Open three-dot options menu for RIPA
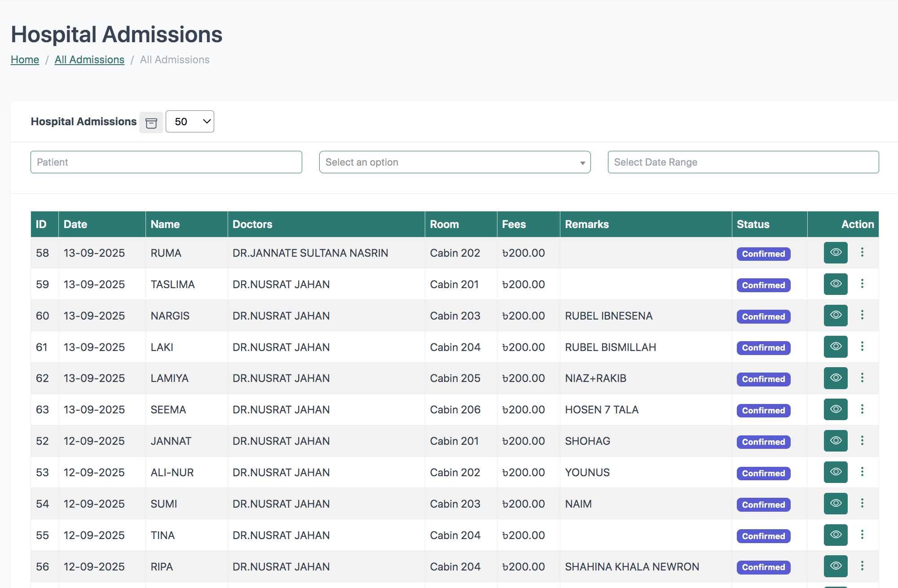Viewport: 898px width, 588px height. 862,566
